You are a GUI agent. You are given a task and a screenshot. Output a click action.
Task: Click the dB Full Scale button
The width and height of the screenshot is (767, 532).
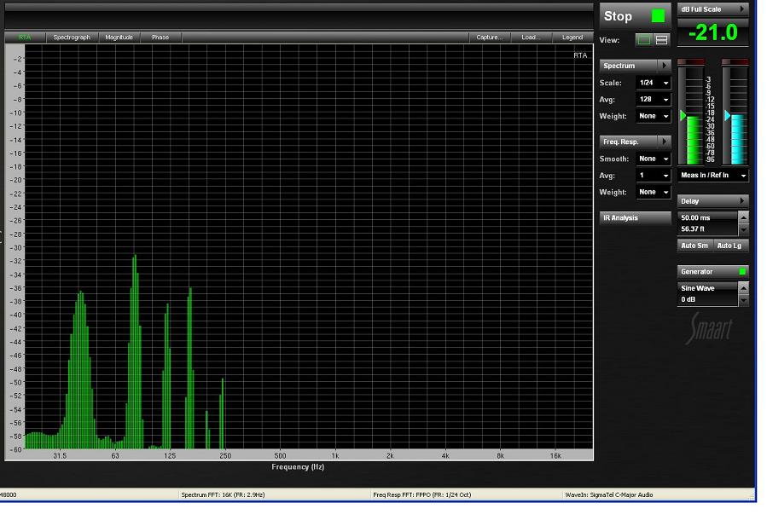pyautogui.click(x=706, y=9)
